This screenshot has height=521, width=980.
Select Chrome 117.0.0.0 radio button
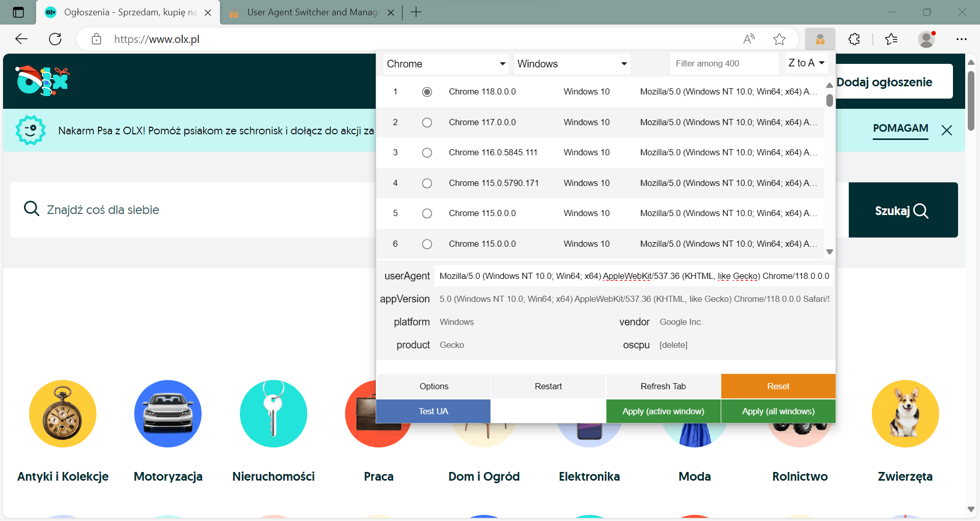click(427, 123)
